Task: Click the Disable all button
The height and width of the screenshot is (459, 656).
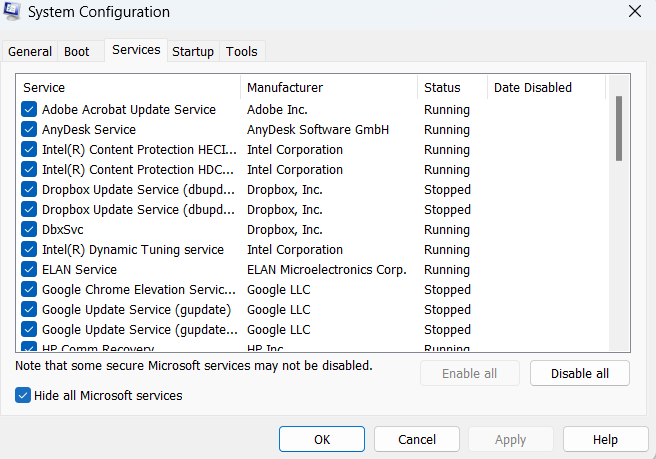Action: point(579,373)
